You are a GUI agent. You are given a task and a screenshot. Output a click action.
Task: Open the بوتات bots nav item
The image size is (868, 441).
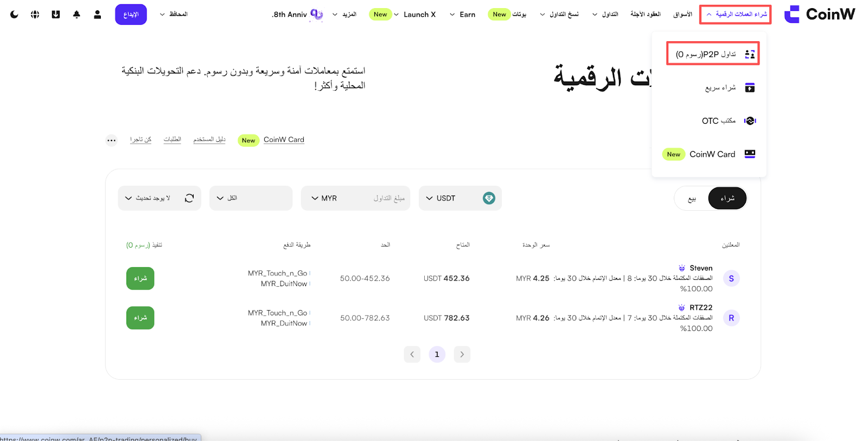click(519, 14)
